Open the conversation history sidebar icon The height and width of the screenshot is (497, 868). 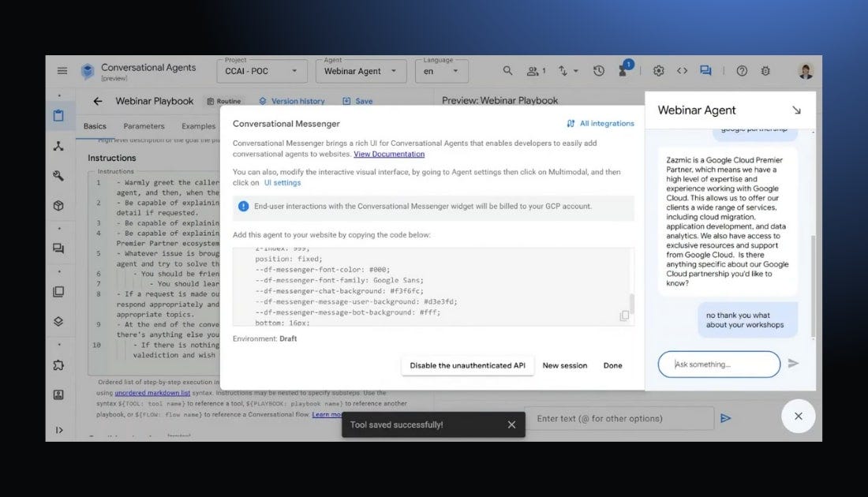58,248
